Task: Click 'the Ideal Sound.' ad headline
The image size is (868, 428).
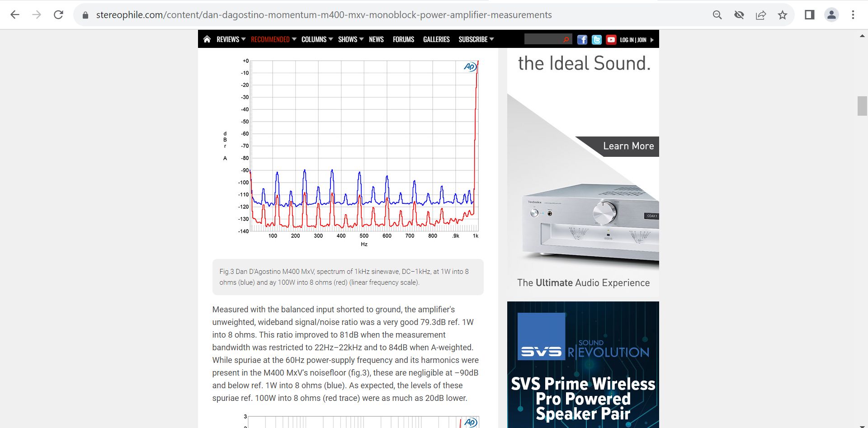Action: tap(584, 63)
